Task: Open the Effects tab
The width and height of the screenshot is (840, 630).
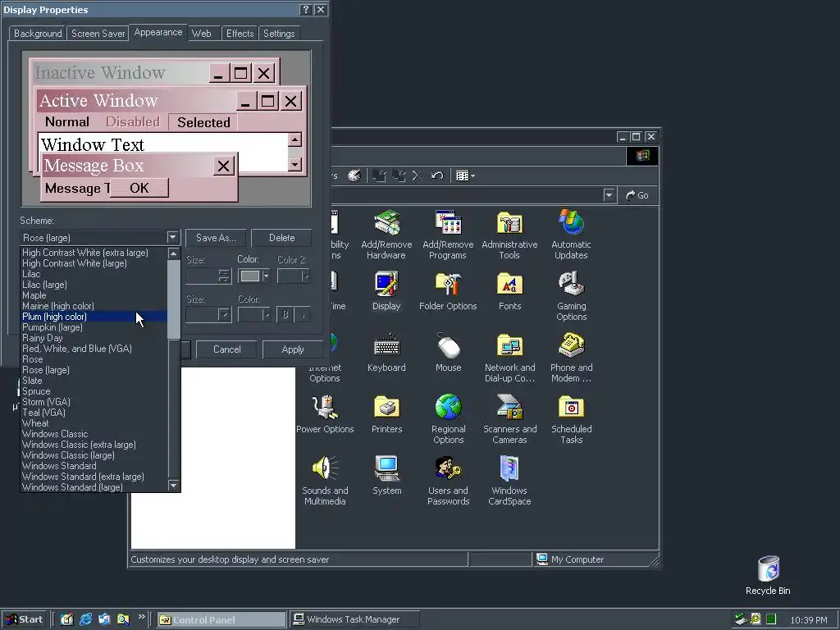Action: 240,33
